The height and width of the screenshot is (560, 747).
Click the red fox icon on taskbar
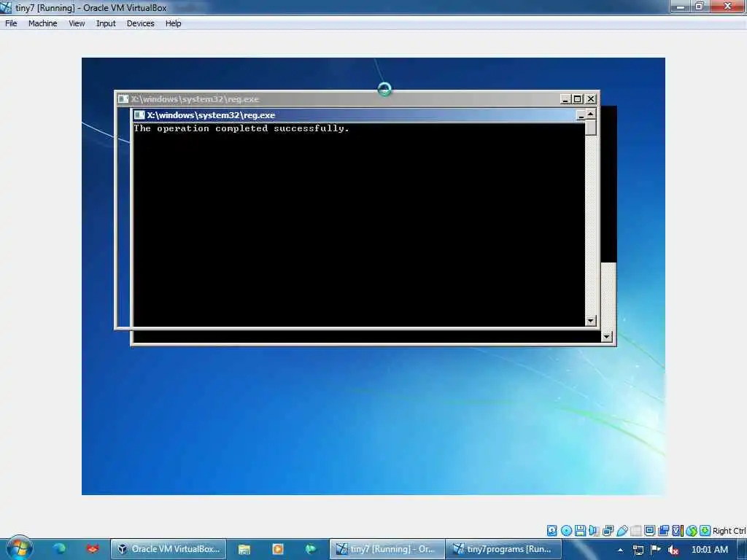(x=93, y=549)
